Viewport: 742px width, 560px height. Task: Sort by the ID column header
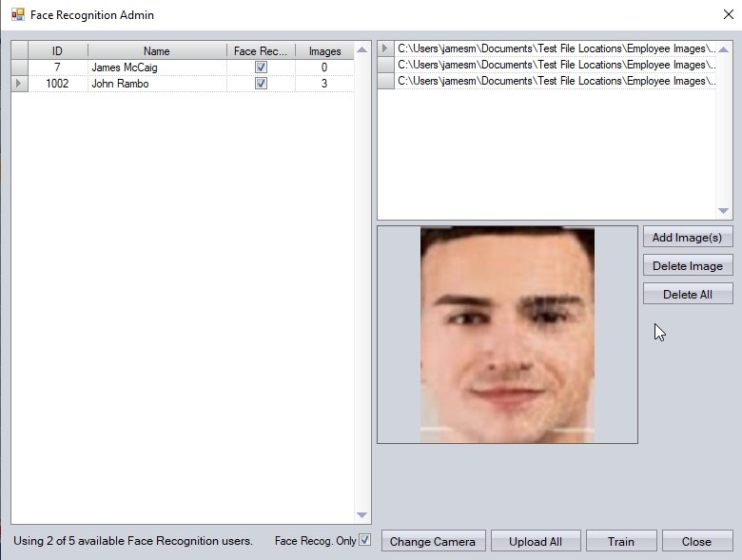(x=57, y=51)
